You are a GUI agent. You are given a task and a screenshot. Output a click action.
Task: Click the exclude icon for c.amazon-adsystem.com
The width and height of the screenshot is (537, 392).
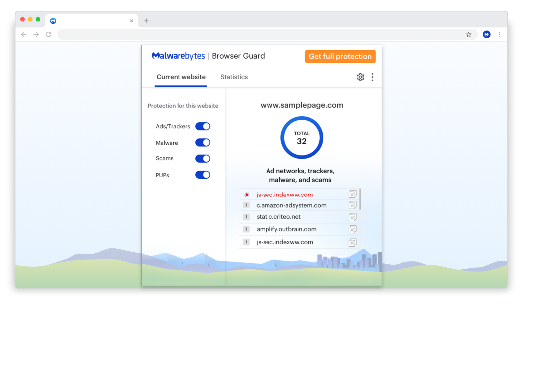click(352, 205)
